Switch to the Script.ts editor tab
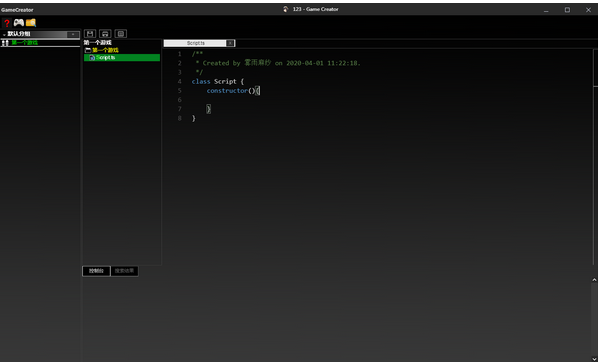 (195, 43)
